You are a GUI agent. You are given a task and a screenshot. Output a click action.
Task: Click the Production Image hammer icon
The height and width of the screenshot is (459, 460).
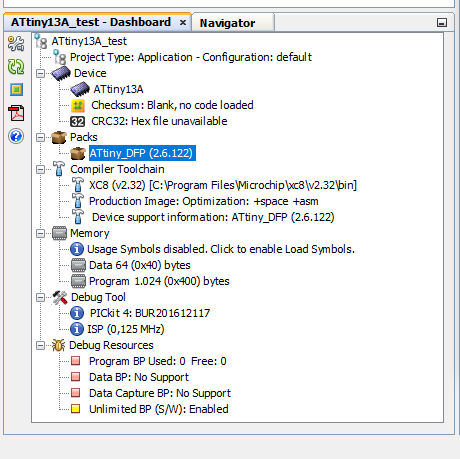pyautogui.click(x=78, y=201)
